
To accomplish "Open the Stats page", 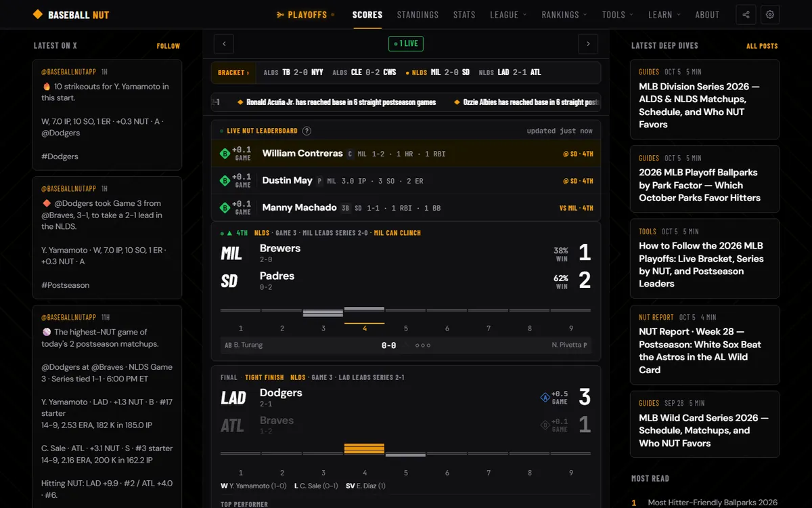I will click(464, 15).
